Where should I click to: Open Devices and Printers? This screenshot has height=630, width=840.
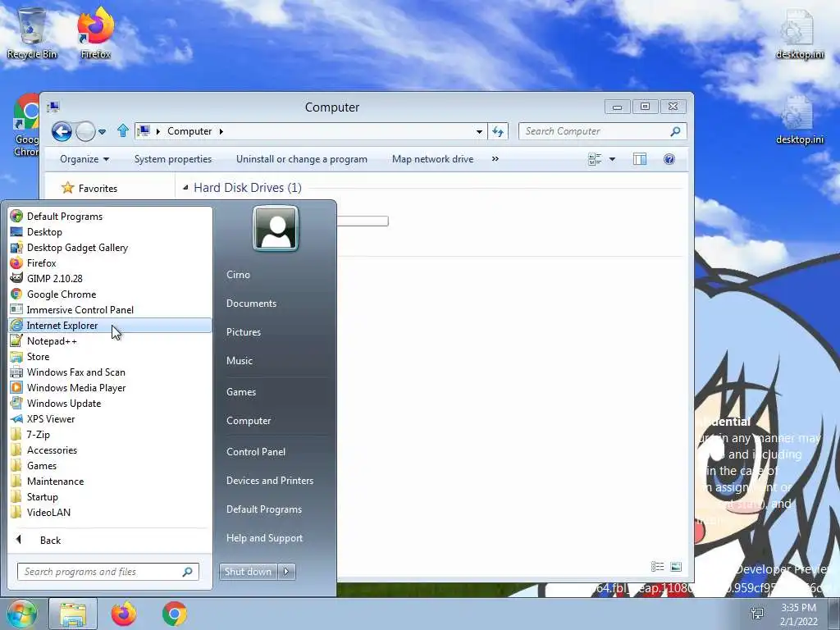269,481
